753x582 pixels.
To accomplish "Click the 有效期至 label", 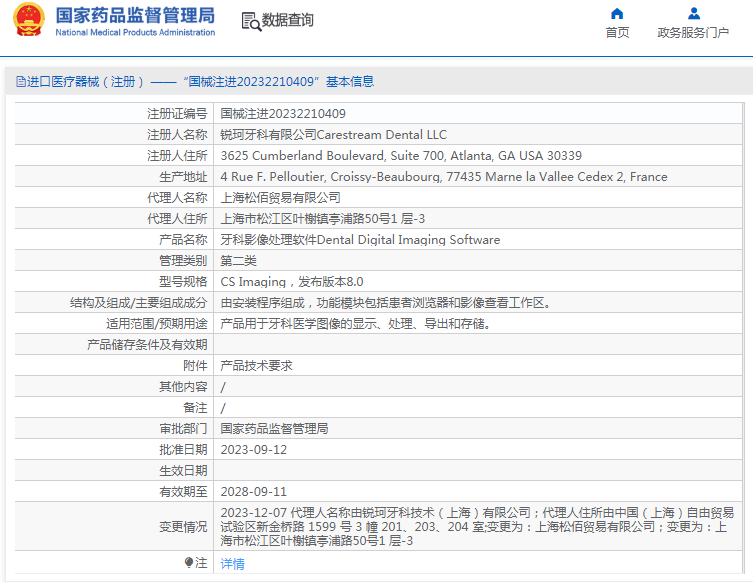I will tap(183, 492).
